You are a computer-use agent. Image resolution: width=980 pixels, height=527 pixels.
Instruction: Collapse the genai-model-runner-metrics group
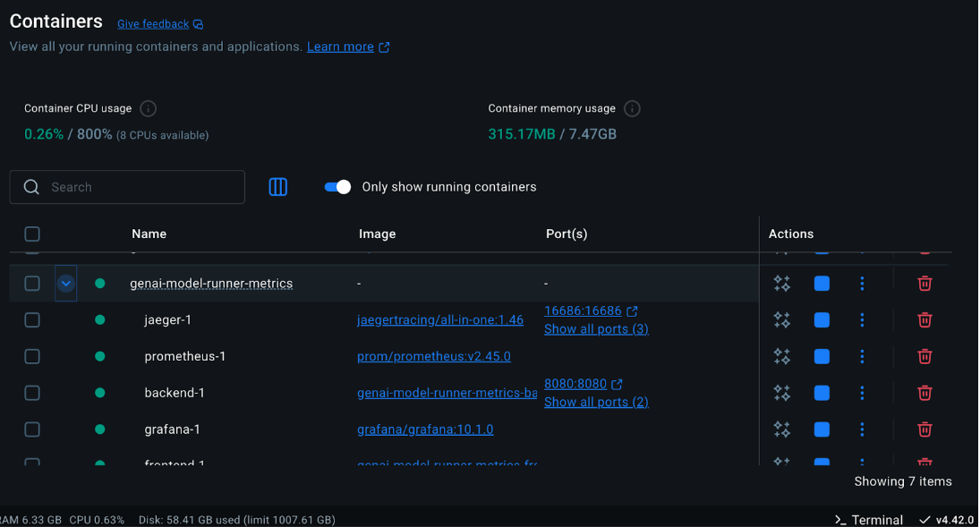tap(65, 284)
